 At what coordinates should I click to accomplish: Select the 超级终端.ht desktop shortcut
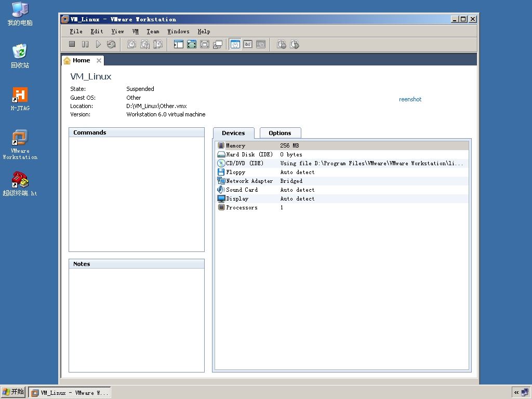tap(20, 184)
